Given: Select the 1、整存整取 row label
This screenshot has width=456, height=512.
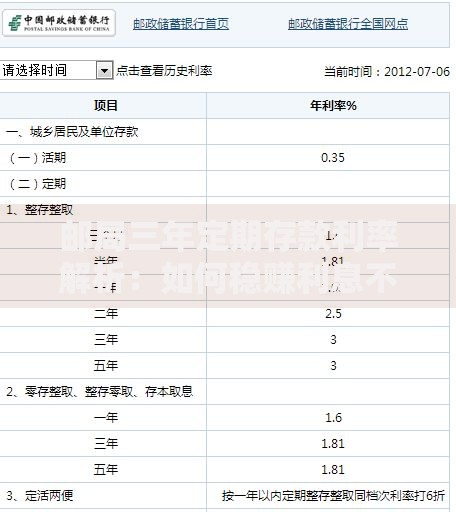Looking at the screenshot, I should tap(39, 210).
